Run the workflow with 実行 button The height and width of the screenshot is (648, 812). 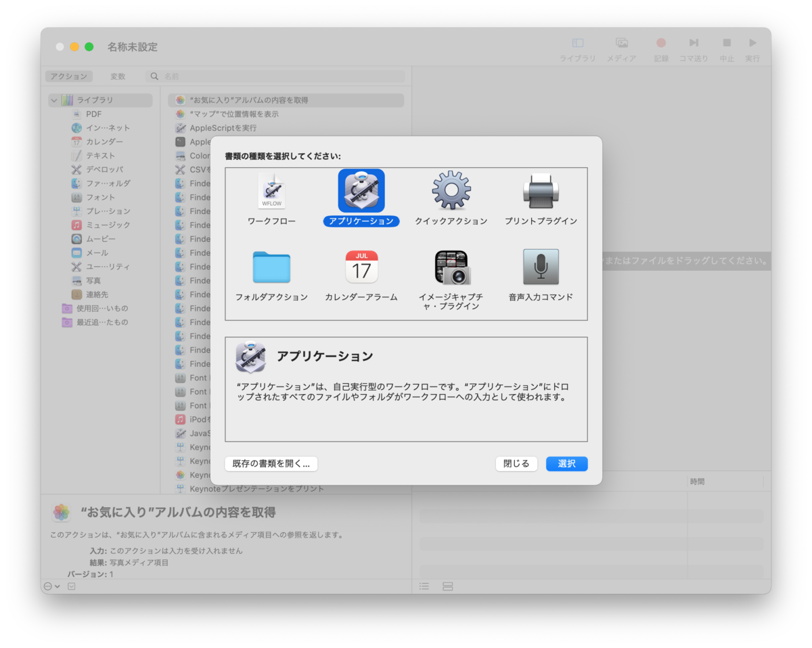(752, 43)
